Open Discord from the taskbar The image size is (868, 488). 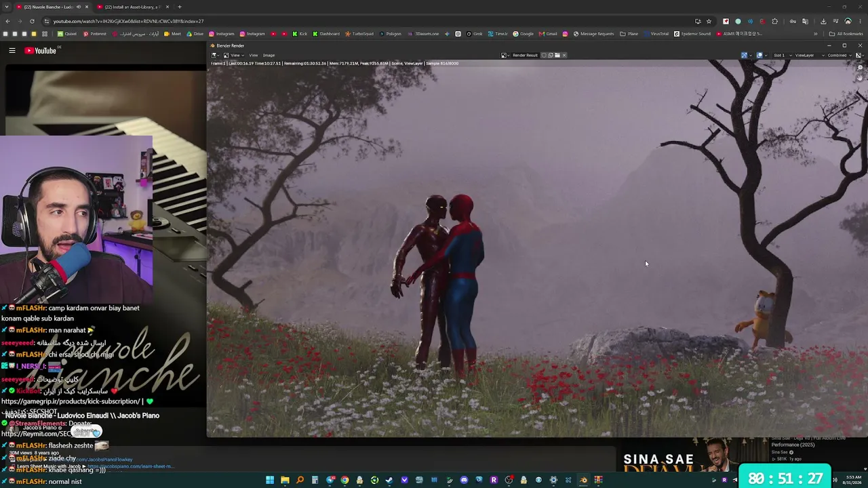click(x=464, y=480)
